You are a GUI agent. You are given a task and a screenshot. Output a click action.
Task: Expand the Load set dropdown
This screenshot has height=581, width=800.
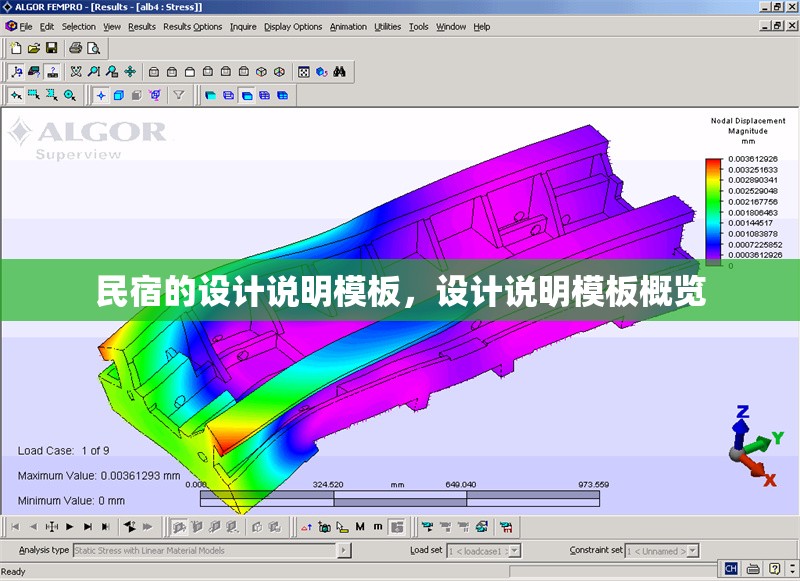pyautogui.click(x=514, y=550)
